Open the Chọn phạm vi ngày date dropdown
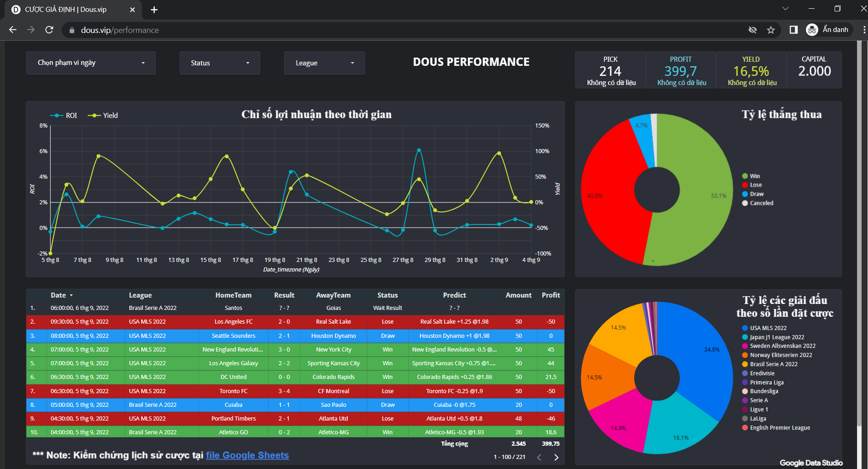Image resolution: width=868 pixels, height=469 pixels. [x=90, y=63]
